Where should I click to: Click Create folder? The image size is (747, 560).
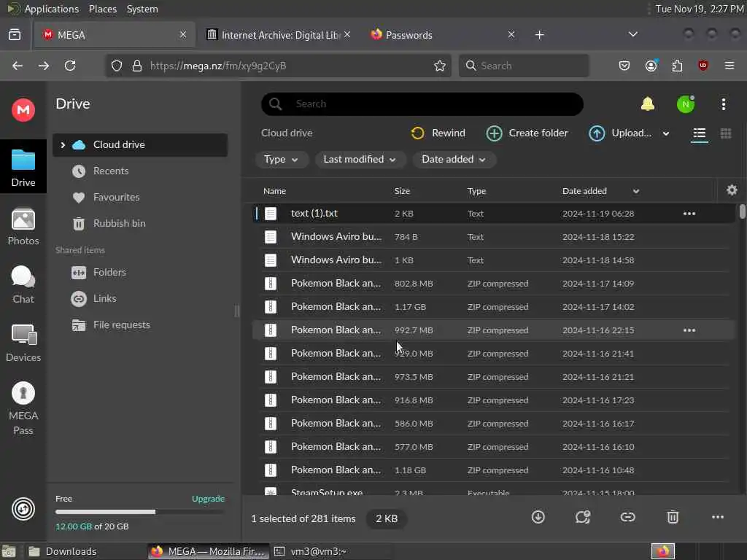(527, 133)
